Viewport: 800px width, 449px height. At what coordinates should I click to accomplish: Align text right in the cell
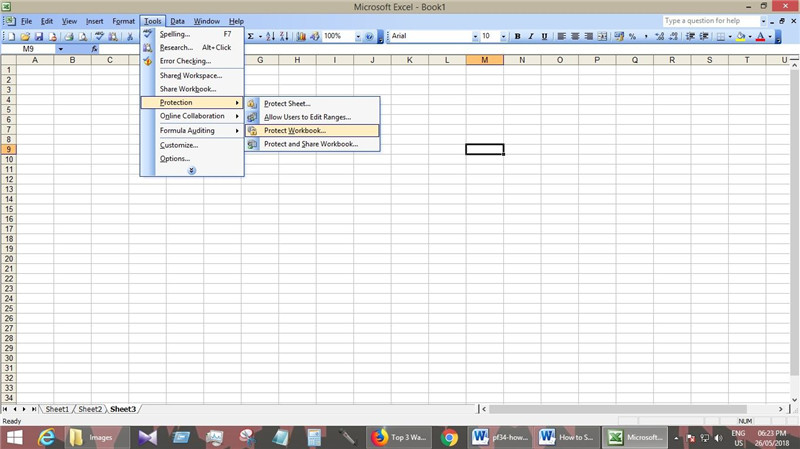589,36
